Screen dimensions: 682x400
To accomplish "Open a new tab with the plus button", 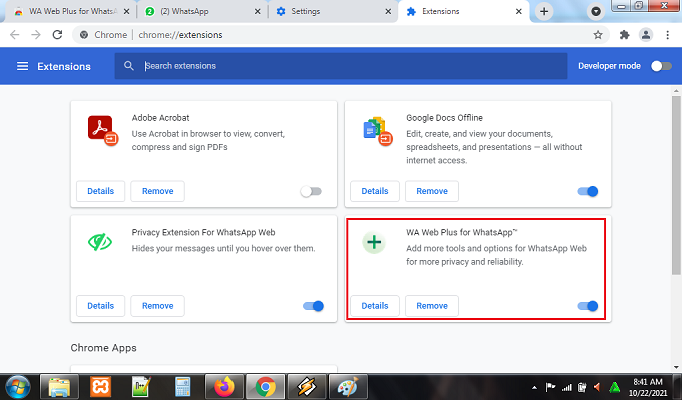I will click(544, 11).
